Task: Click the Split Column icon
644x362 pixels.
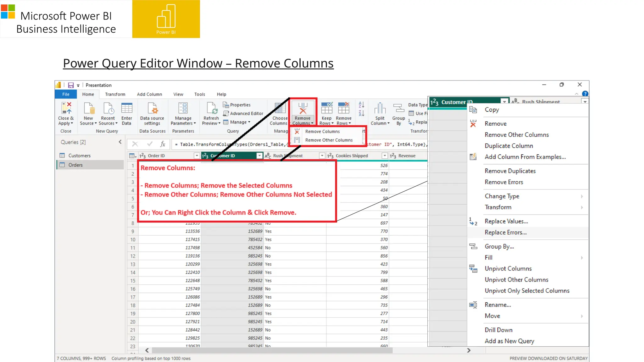Action: coord(380,108)
